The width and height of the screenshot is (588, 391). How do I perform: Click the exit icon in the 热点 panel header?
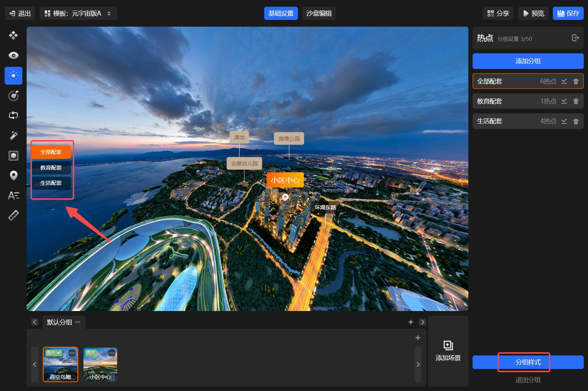click(575, 38)
